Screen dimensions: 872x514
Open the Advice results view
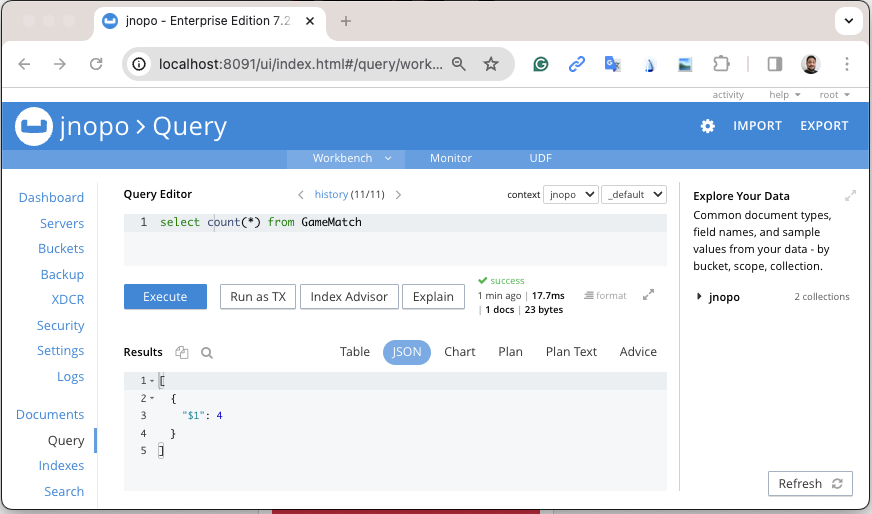pyautogui.click(x=638, y=352)
